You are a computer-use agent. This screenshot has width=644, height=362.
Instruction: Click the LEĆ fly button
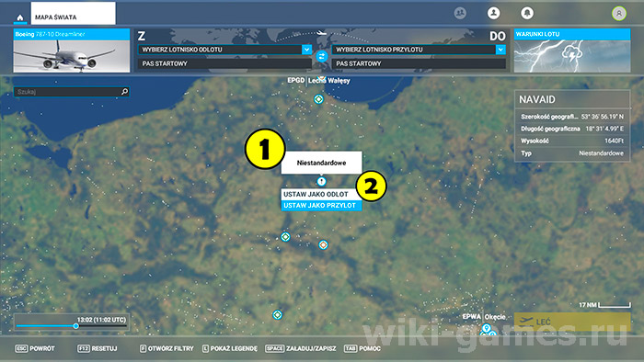[572, 322]
